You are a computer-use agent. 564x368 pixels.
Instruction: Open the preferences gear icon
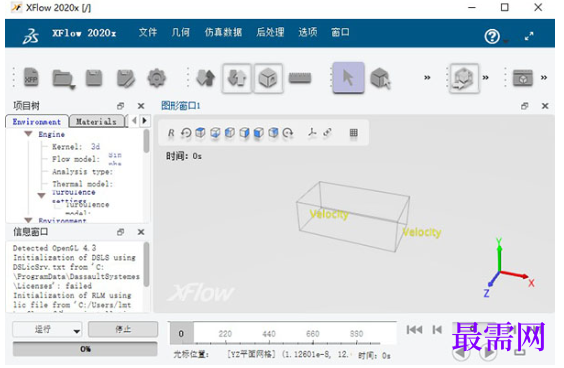click(156, 78)
